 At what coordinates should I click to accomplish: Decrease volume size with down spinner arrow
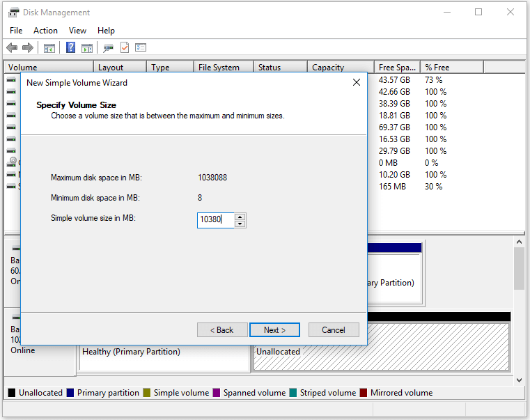[x=240, y=224]
